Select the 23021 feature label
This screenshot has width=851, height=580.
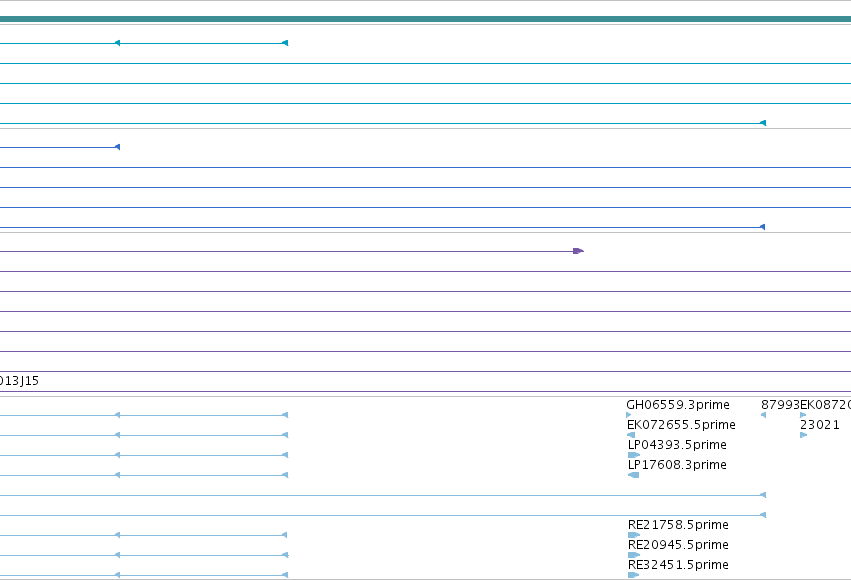[820, 425]
